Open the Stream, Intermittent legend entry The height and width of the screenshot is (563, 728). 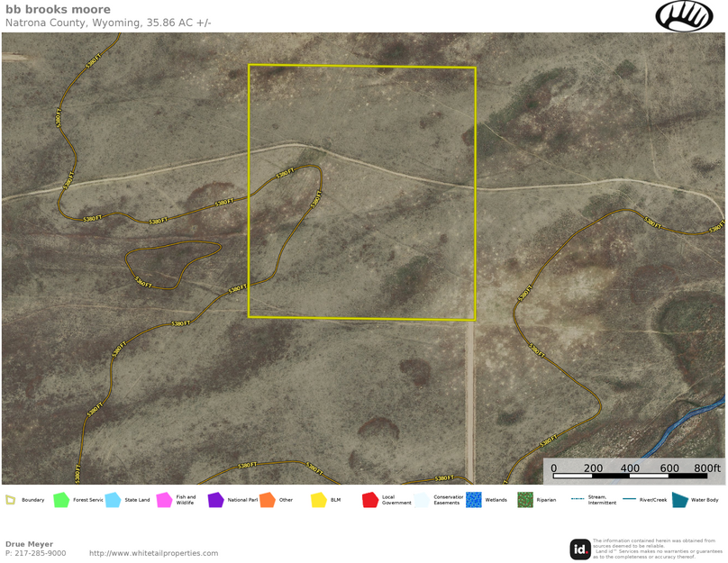click(x=576, y=499)
